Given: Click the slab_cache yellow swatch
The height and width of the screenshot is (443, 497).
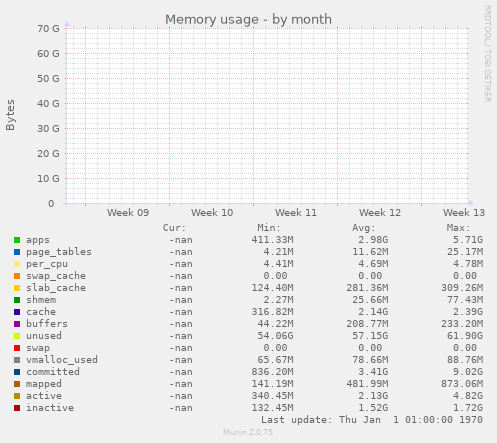Looking at the screenshot, I should tap(17, 288).
